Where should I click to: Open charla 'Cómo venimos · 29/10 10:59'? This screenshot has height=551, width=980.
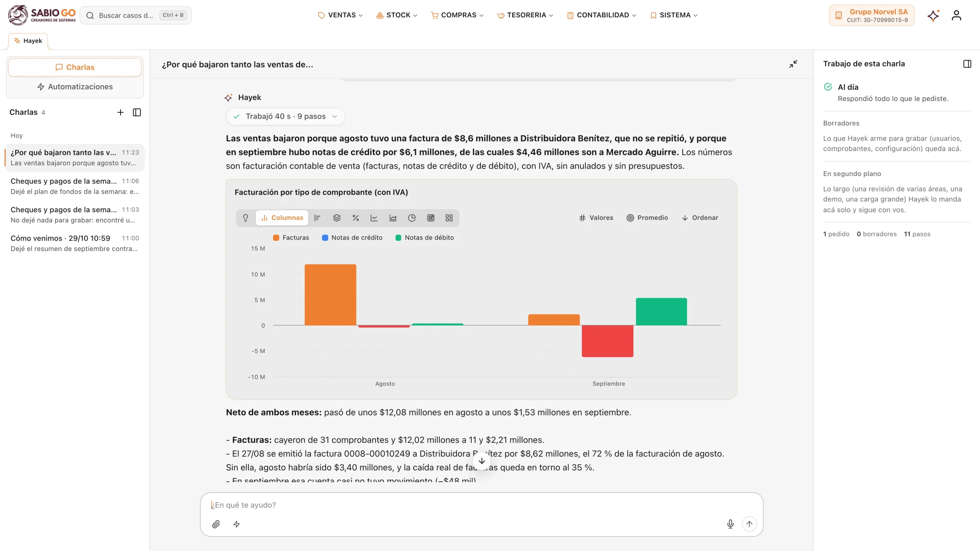coord(75,243)
